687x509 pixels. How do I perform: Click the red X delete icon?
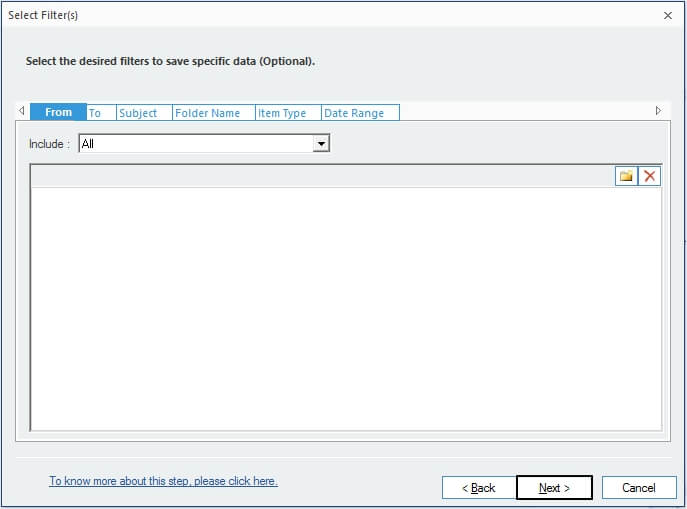click(x=649, y=176)
